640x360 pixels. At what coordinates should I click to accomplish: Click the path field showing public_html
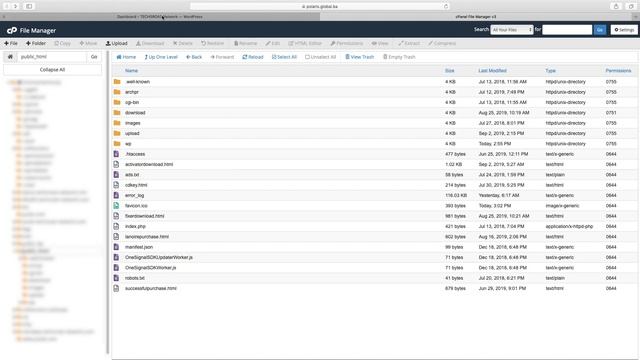tap(52, 57)
